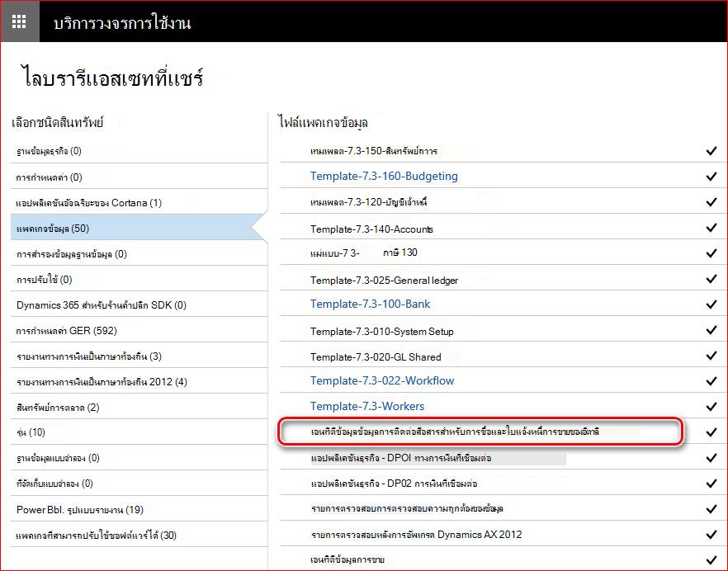Select the เทมเพลต-7.3-150 package file

(x=374, y=151)
